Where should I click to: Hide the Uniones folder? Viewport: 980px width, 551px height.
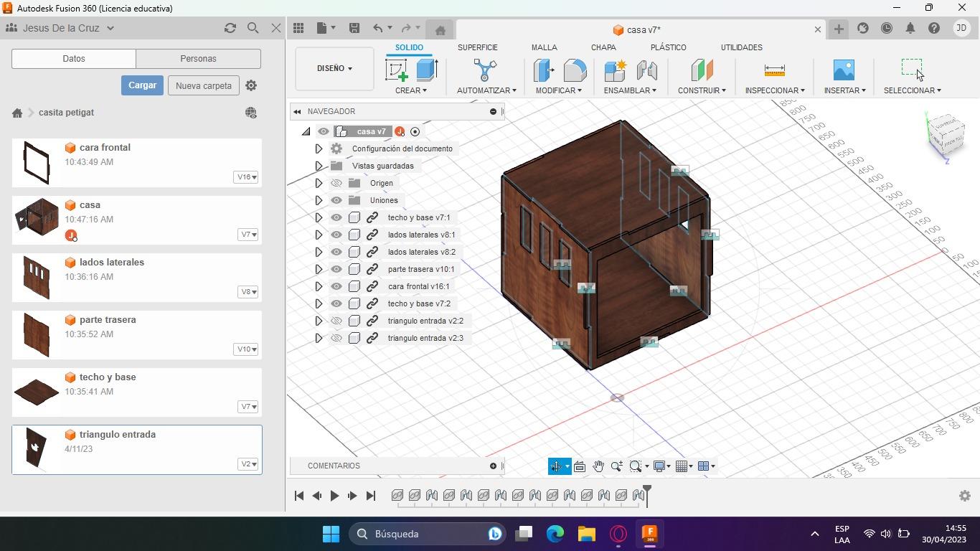click(x=336, y=200)
